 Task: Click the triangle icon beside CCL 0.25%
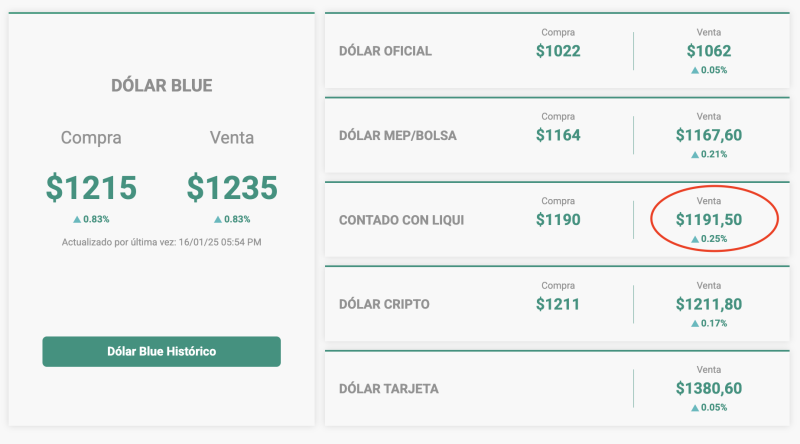pyautogui.click(x=695, y=239)
